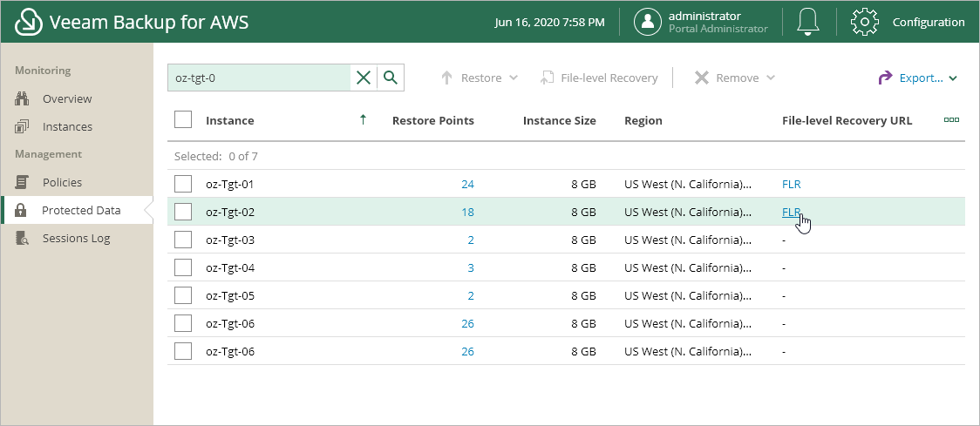The image size is (980, 426).
Task: Clear the search field with X icon
Action: click(x=364, y=78)
